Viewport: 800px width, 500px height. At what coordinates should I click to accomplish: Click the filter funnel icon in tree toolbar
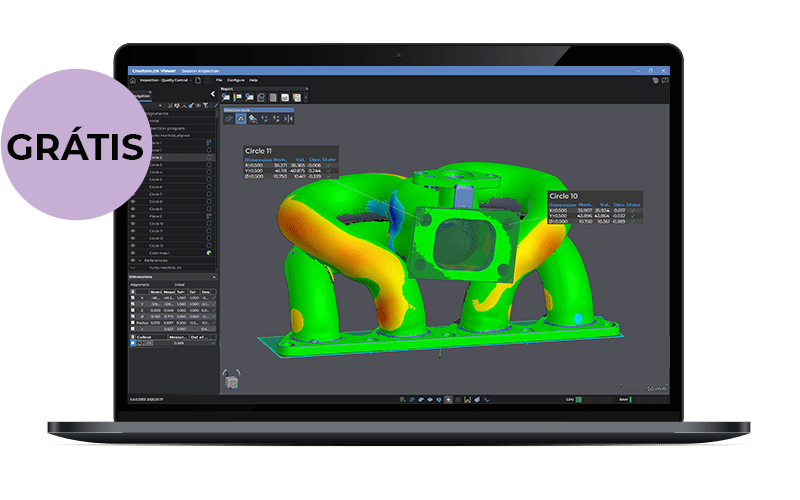(x=205, y=105)
